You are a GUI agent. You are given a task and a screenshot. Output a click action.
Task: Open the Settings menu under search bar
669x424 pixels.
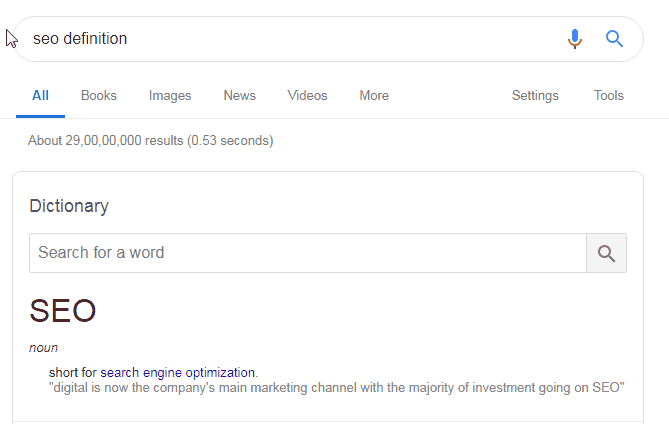[x=535, y=96]
